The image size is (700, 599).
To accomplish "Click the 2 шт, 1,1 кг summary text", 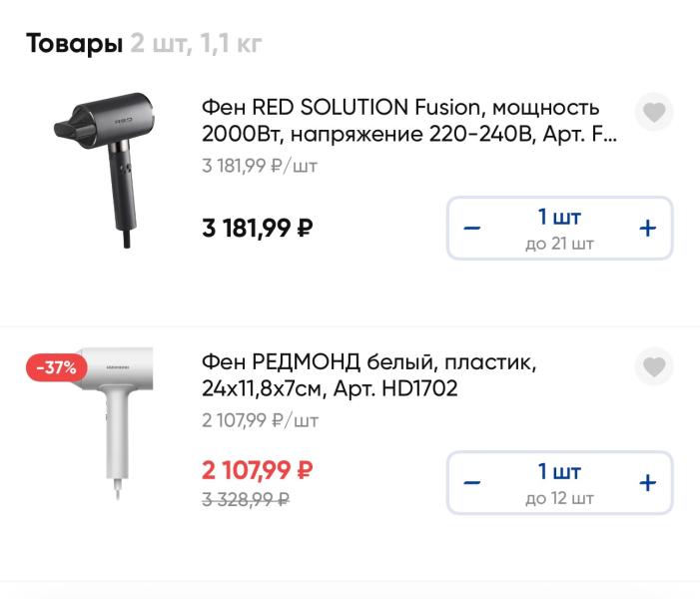I will (197, 44).
